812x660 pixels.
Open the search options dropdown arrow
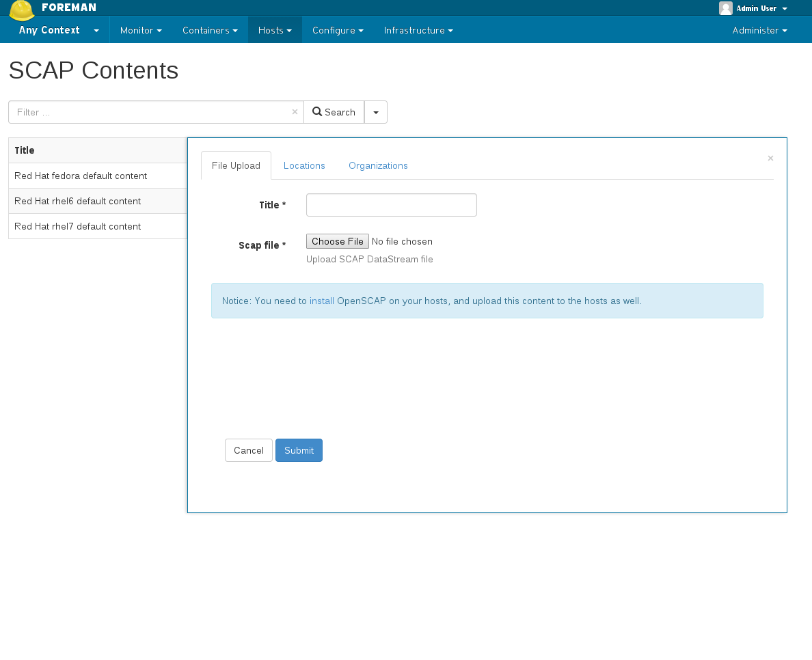pyautogui.click(x=376, y=112)
